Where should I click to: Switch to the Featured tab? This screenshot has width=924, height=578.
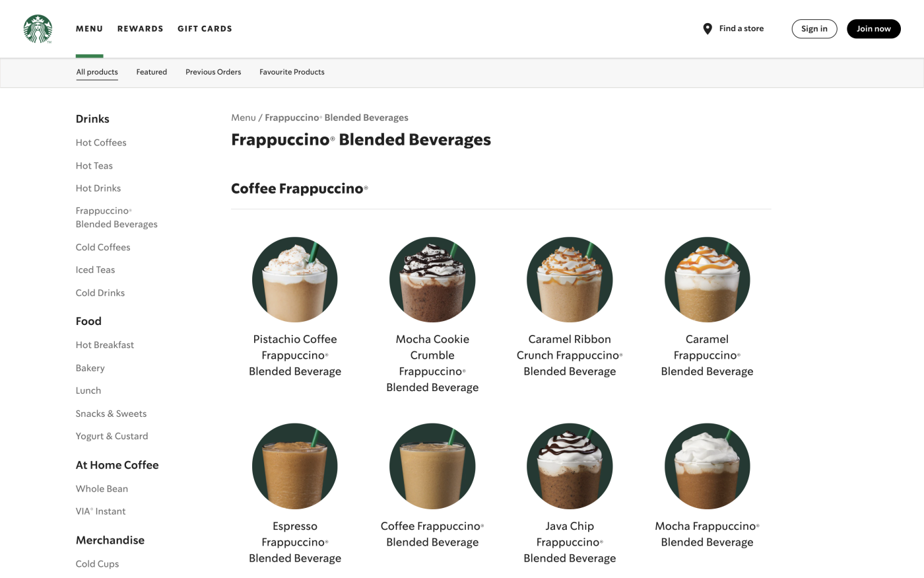pyautogui.click(x=152, y=72)
